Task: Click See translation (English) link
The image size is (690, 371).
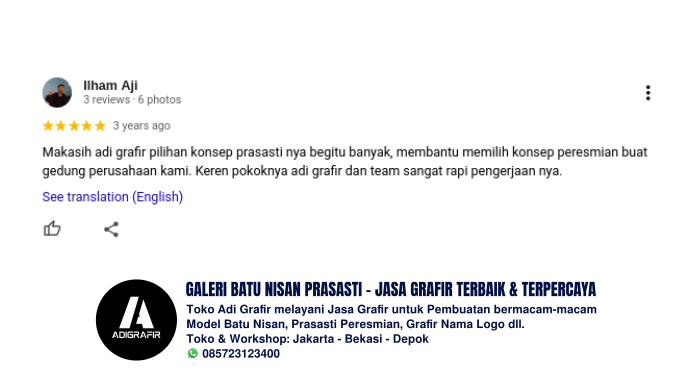Action: (x=113, y=197)
